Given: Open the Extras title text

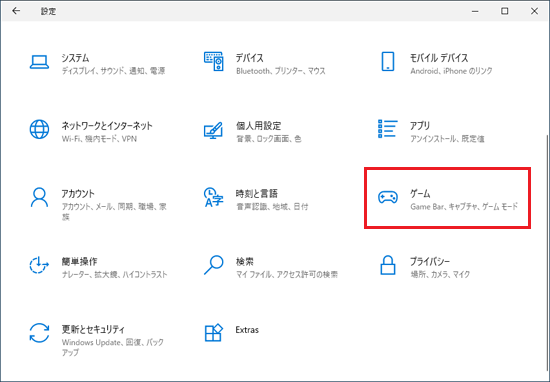Looking at the screenshot, I should tap(247, 330).
